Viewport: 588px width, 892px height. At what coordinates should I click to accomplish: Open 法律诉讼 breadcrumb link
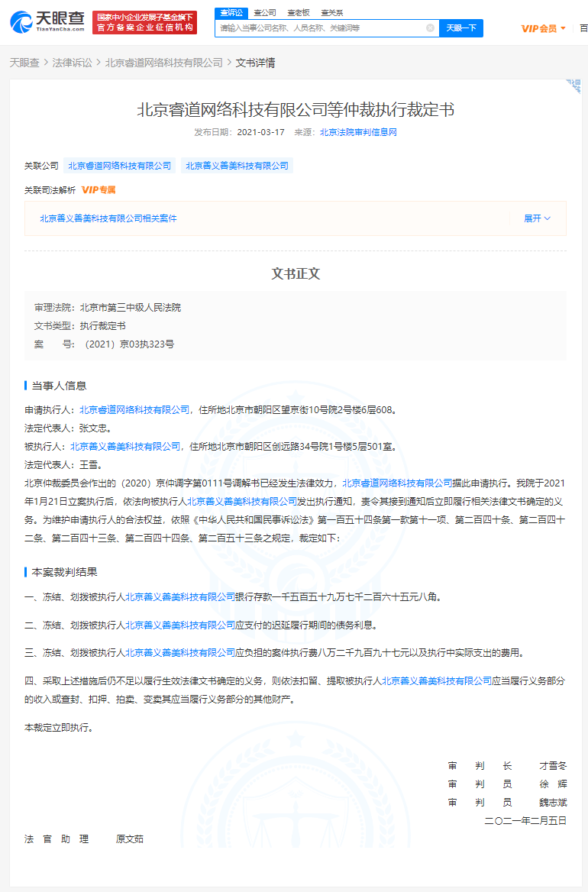[73, 63]
